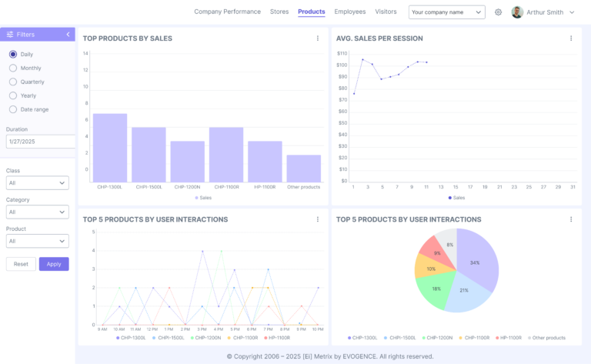
Task: Go to Company Performance tab
Action: pos(228,12)
